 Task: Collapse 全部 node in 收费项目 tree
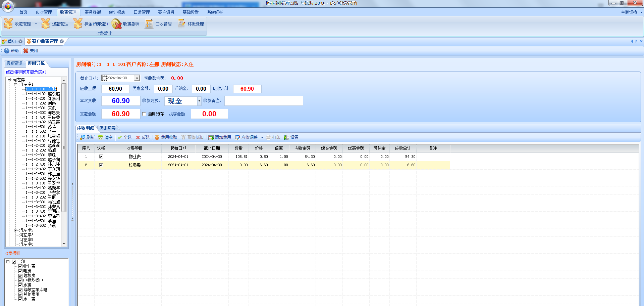[8, 262]
